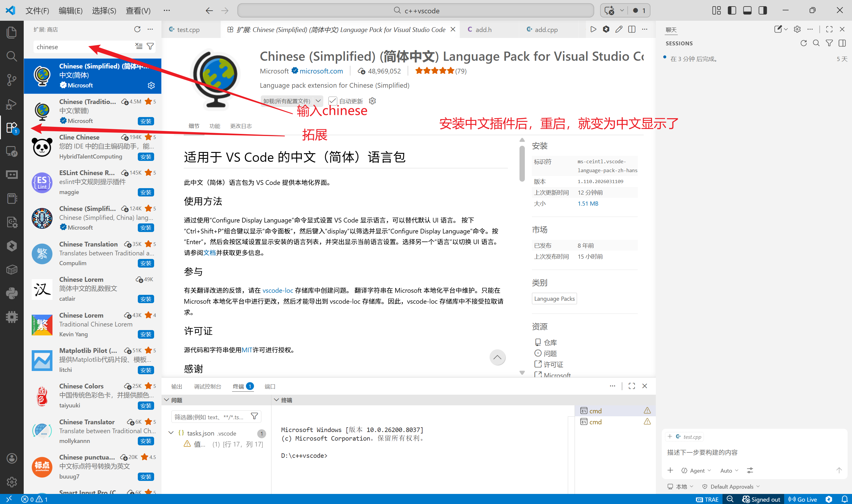The image size is (852, 504).
Task: Open gear for Chinese (Simplified) extension item
Action: tap(151, 85)
